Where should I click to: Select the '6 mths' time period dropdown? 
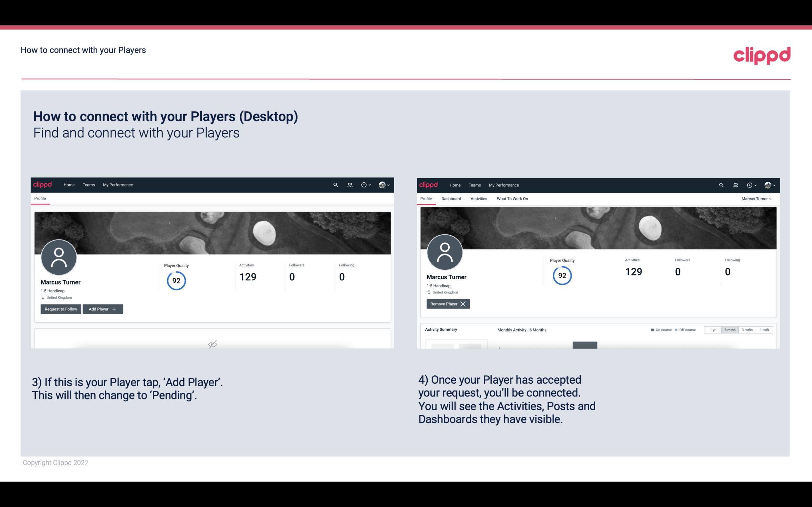pyautogui.click(x=730, y=329)
